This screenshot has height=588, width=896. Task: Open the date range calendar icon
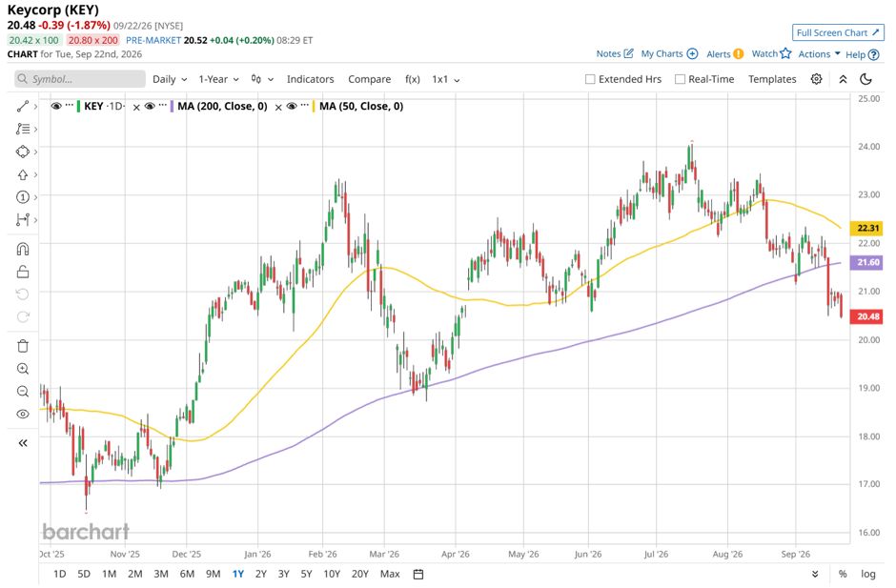point(418,575)
